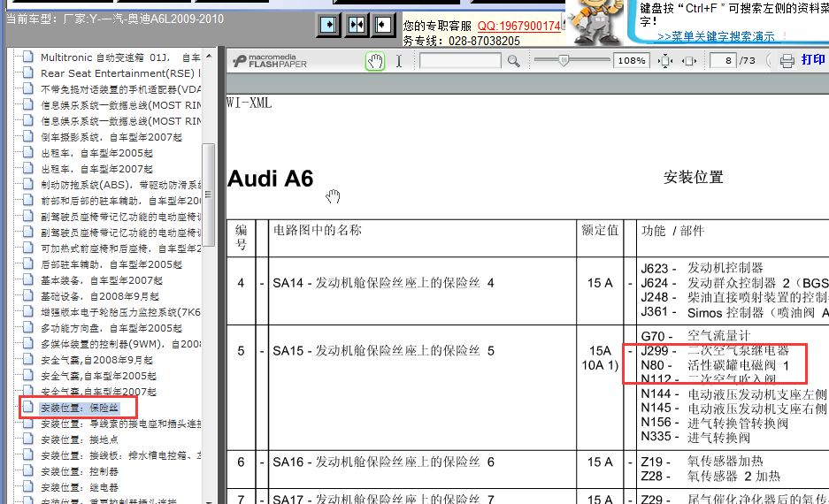Screen dimensions: 829x504
Task: Select the text selection cursor tool
Action: (x=398, y=61)
